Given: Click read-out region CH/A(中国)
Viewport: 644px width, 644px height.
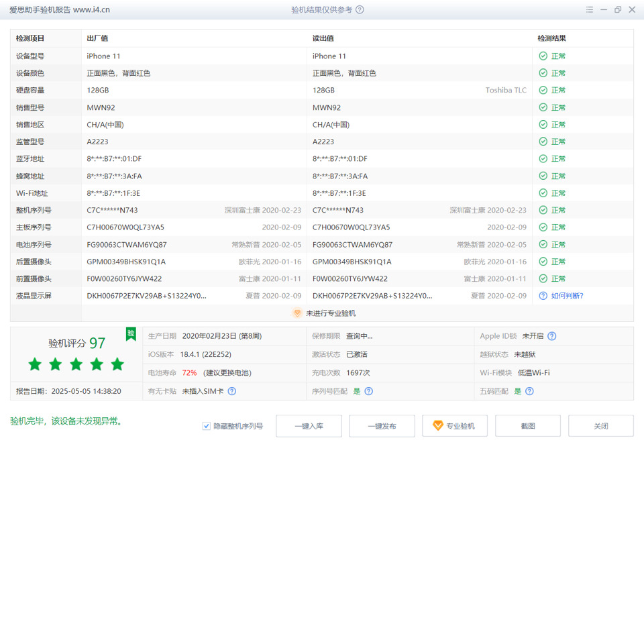Looking at the screenshot, I should pos(331,125).
